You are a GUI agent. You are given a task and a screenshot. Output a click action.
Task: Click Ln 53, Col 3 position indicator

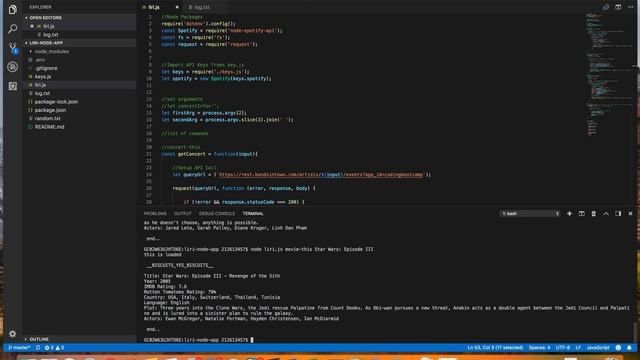495,348
